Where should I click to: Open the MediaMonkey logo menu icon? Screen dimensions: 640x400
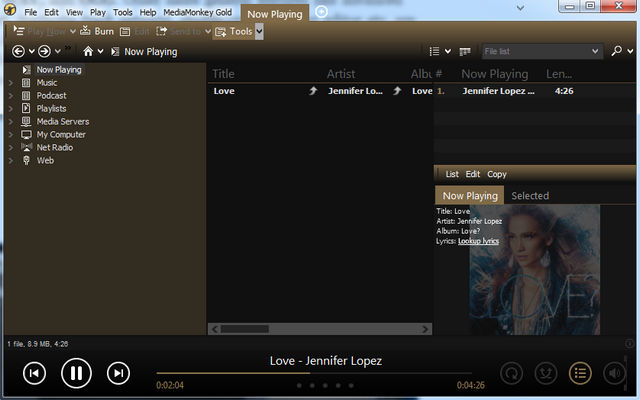coord(10,9)
